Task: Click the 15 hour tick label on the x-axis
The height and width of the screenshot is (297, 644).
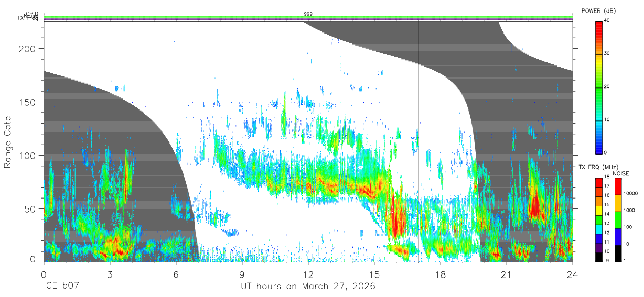Action: [374, 274]
